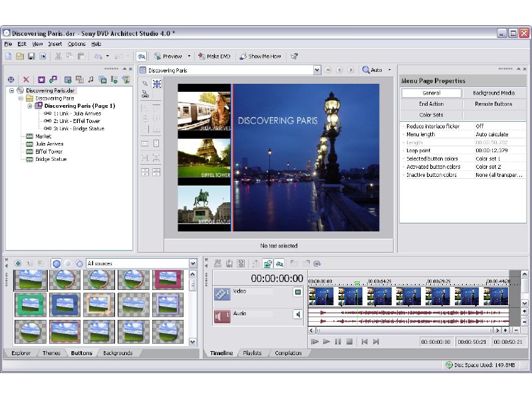The width and height of the screenshot is (532, 399).
Task: Toggle the selected blue circle button filter
Action: point(57,263)
